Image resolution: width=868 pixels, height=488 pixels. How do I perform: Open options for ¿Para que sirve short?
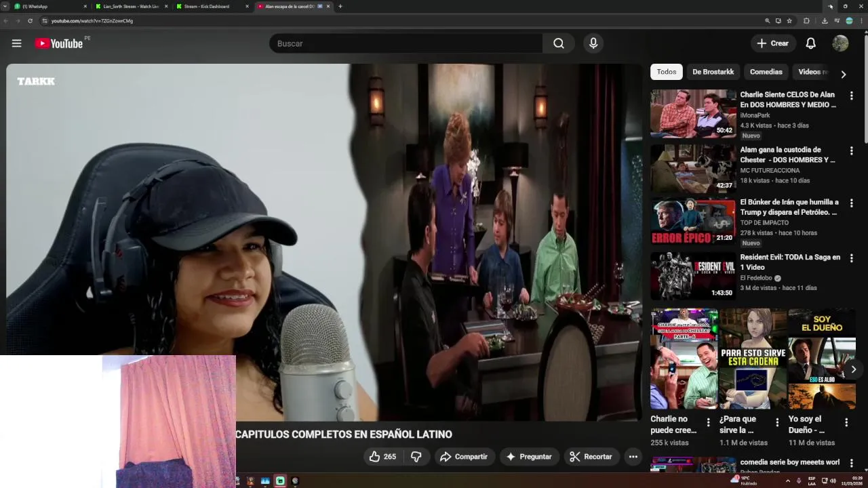[778, 422]
